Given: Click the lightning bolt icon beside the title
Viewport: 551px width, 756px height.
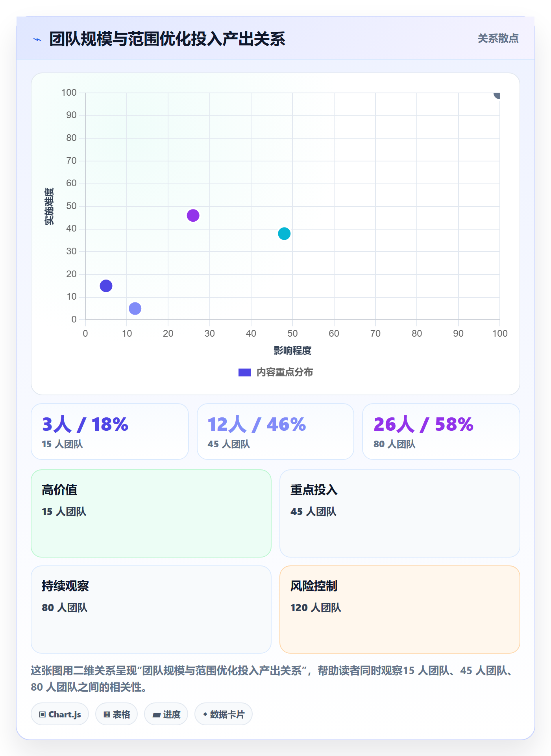Looking at the screenshot, I should coord(37,39).
